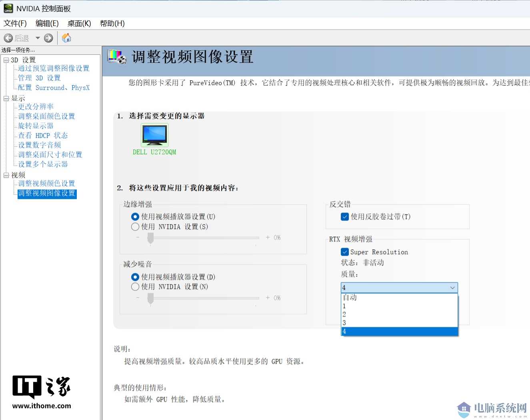Open 调整桌面颜色设置 page

coord(46,116)
